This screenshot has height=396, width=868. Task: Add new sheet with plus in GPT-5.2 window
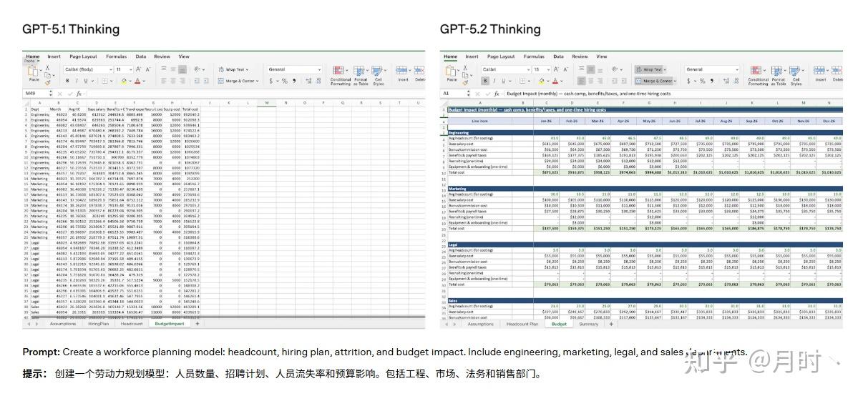click(611, 324)
